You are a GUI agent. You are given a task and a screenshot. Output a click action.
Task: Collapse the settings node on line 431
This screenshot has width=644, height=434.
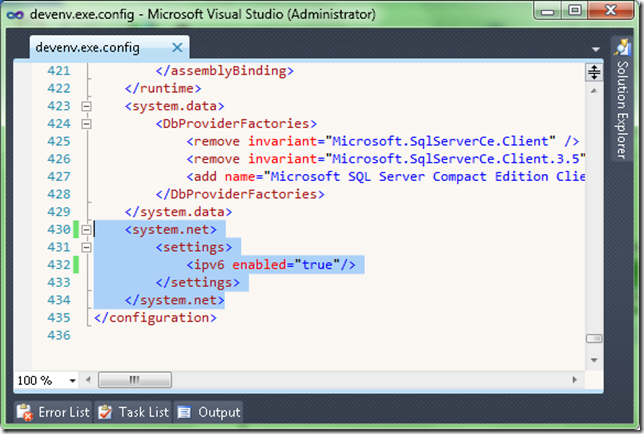[x=86, y=248]
